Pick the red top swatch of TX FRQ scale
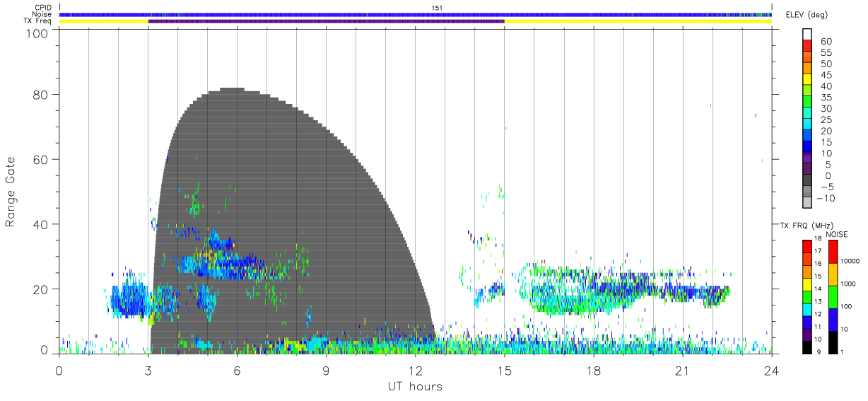 pyautogui.click(x=807, y=247)
